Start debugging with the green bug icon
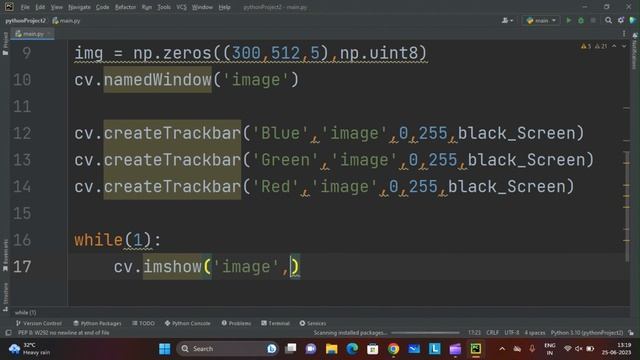The height and width of the screenshot is (360, 640). click(581, 20)
